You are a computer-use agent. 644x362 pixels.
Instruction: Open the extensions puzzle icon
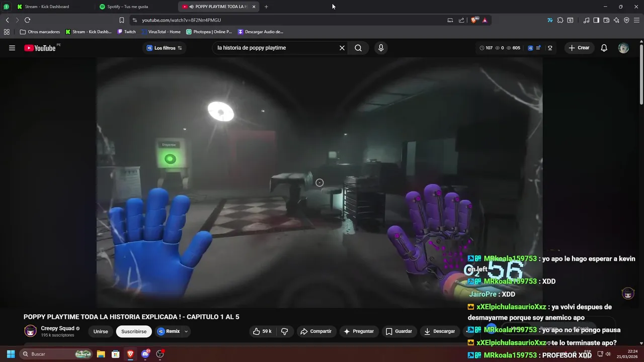pos(560,20)
